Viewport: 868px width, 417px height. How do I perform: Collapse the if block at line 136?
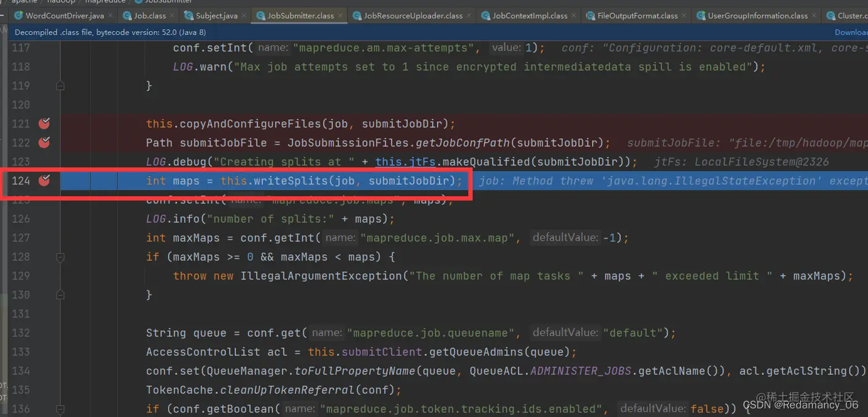60,409
